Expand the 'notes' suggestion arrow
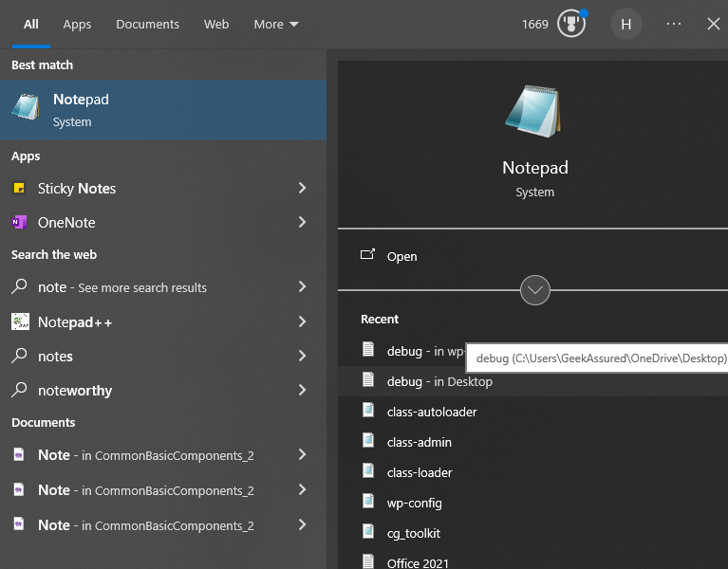The width and height of the screenshot is (728, 569). point(302,356)
